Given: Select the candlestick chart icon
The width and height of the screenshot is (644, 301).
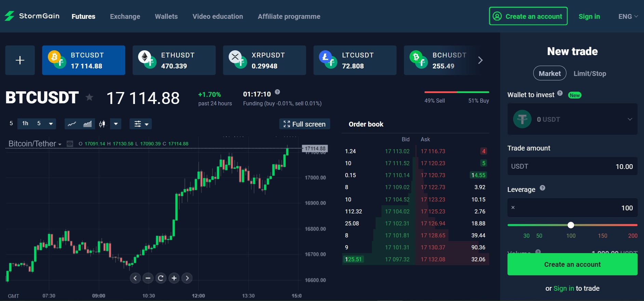Looking at the screenshot, I should [102, 124].
